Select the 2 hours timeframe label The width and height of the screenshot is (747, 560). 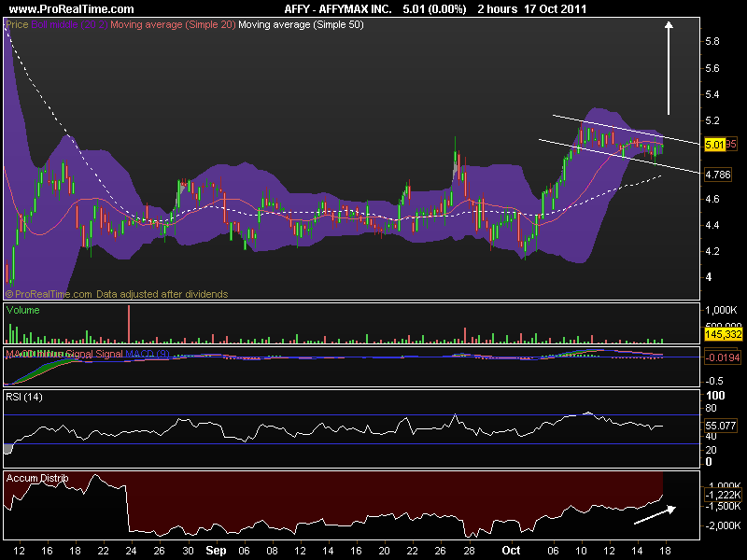tap(498, 9)
